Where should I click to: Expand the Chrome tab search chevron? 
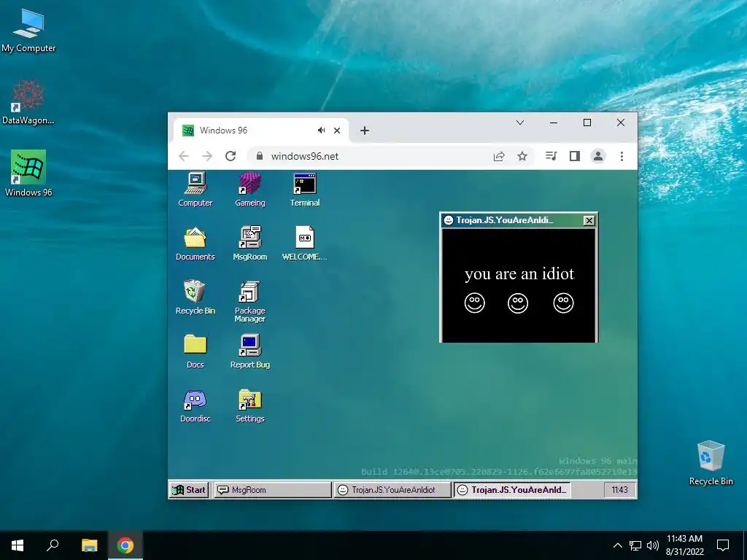(x=519, y=122)
